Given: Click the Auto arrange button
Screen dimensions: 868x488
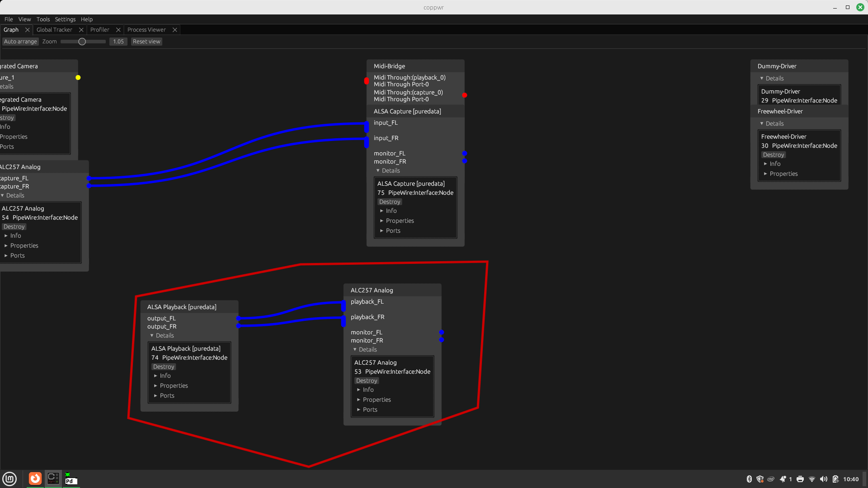Looking at the screenshot, I should (x=21, y=41).
